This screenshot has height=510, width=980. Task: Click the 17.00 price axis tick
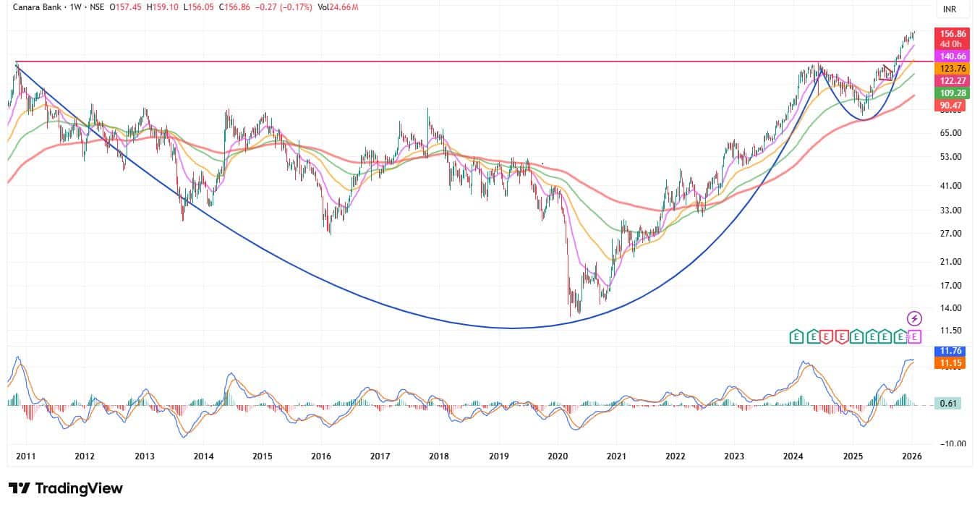[950, 286]
